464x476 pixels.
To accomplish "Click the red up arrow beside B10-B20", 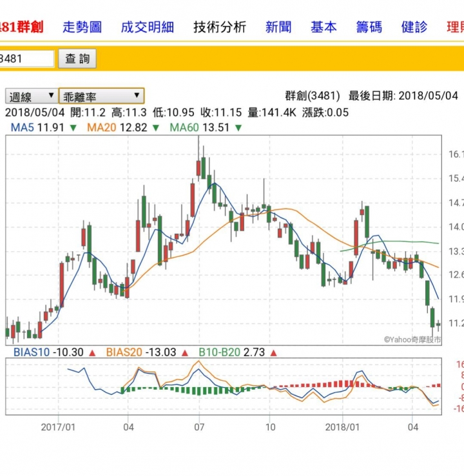I will point(274,353).
